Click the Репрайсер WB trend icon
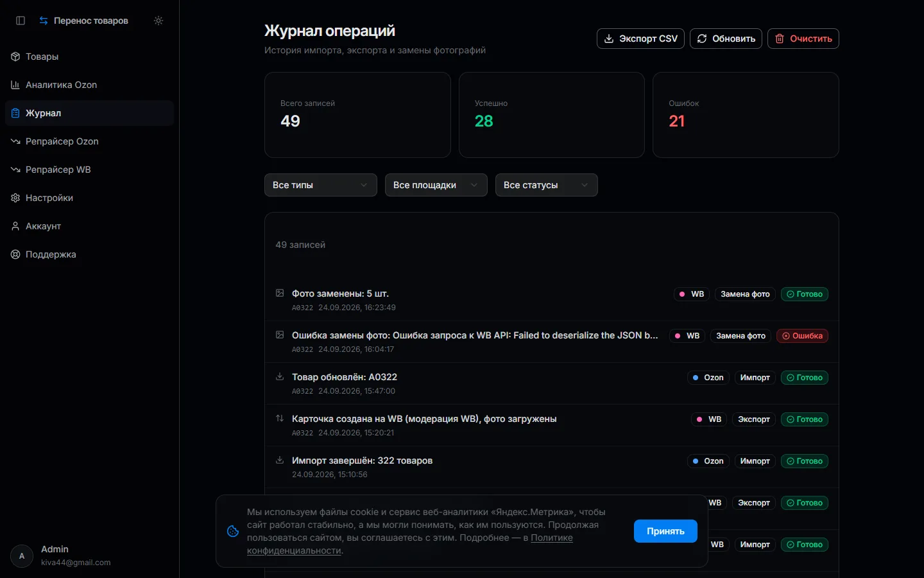Image resolution: width=924 pixels, height=578 pixels. pos(15,170)
